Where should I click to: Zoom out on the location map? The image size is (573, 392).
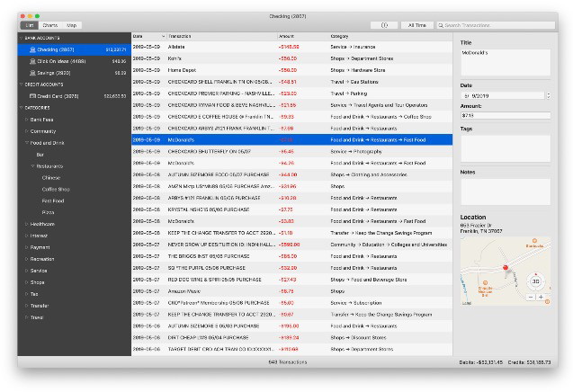coord(531,297)
